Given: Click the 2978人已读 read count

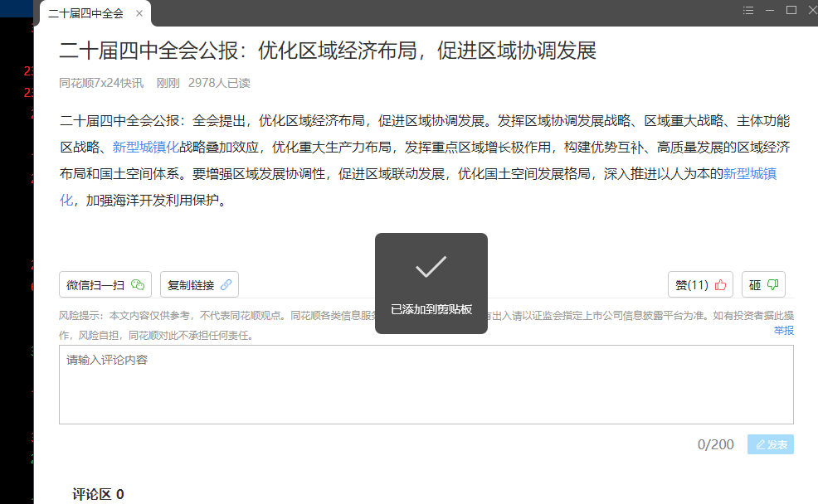Looking at the screenshot, I should [x=219, y=84].
